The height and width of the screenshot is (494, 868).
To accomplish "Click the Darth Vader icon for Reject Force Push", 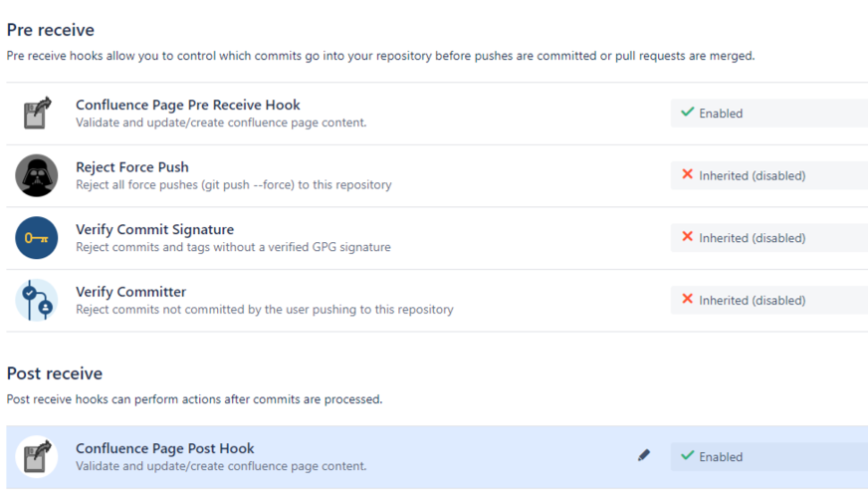I will [x=37, y=176].
